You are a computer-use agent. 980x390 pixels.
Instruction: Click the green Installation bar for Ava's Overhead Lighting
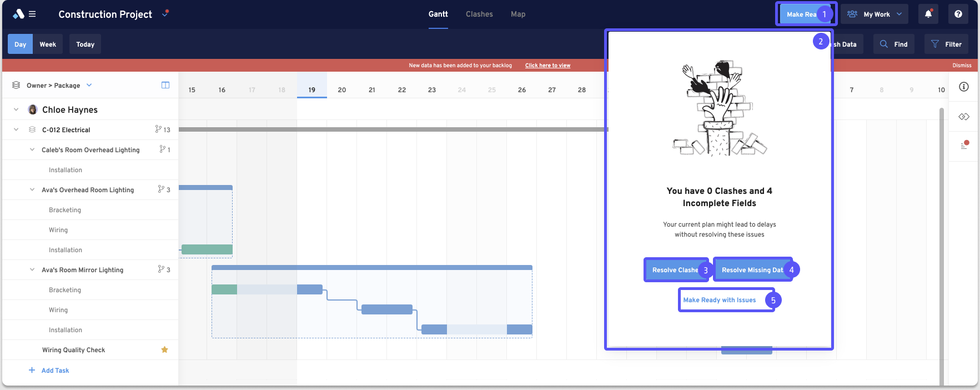pyautogui.click(x=207, y=249)
